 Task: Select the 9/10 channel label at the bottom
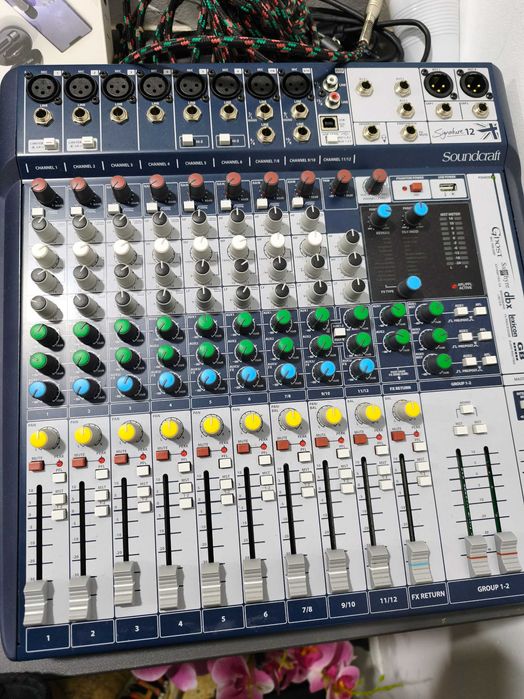pyautogui.click(x=348, y=605)
